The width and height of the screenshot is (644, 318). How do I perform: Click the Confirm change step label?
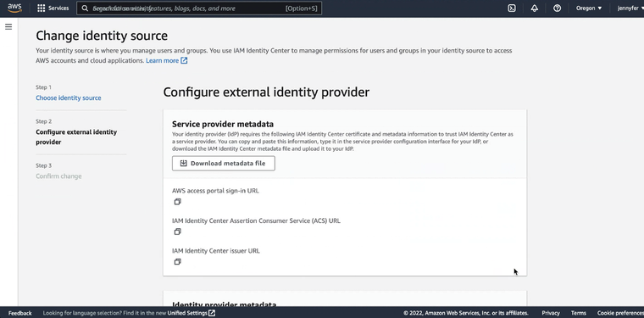pos(58,176)
